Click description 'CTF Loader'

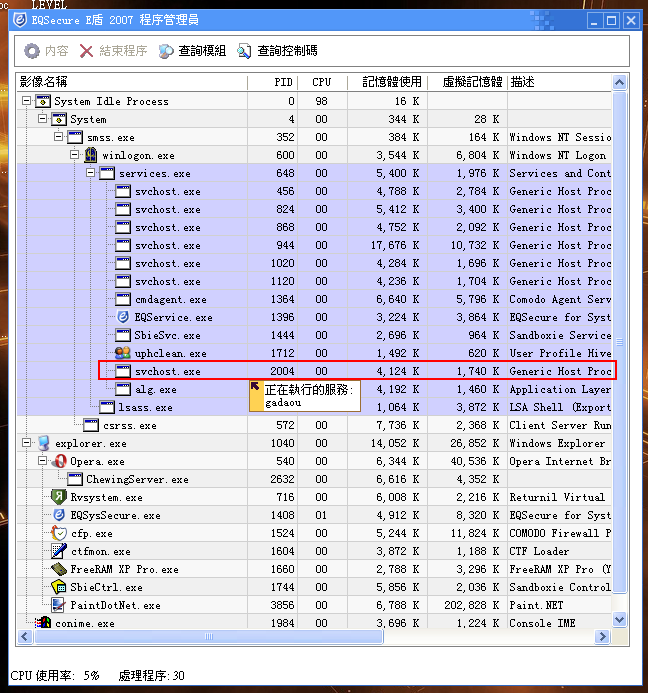coord(539,552)
